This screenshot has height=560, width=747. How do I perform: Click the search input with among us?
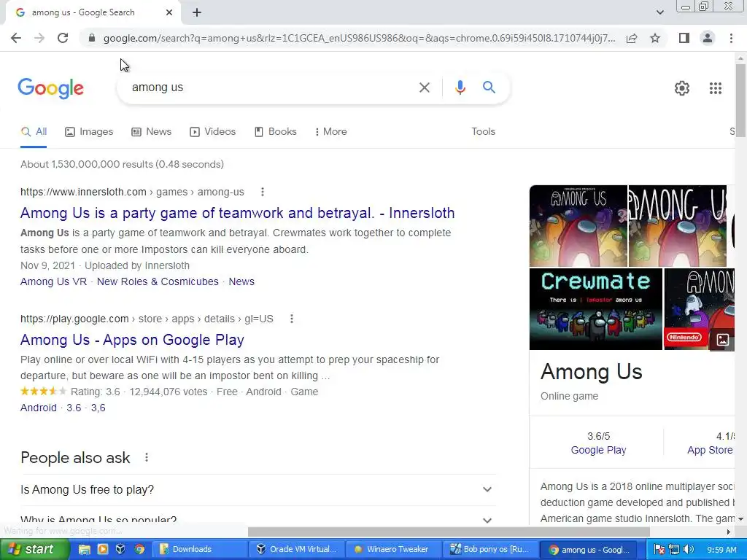point(271,87)
